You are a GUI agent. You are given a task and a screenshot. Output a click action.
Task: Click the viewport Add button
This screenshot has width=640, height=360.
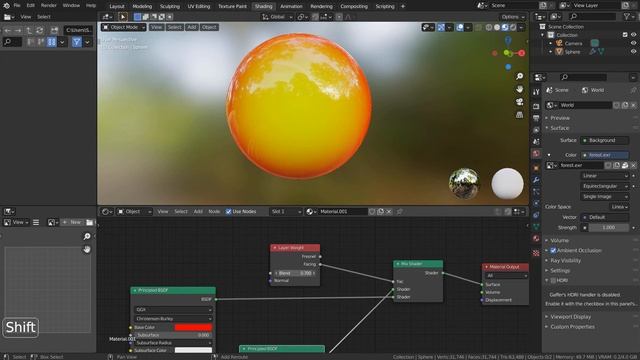click(x=191, y=27)
